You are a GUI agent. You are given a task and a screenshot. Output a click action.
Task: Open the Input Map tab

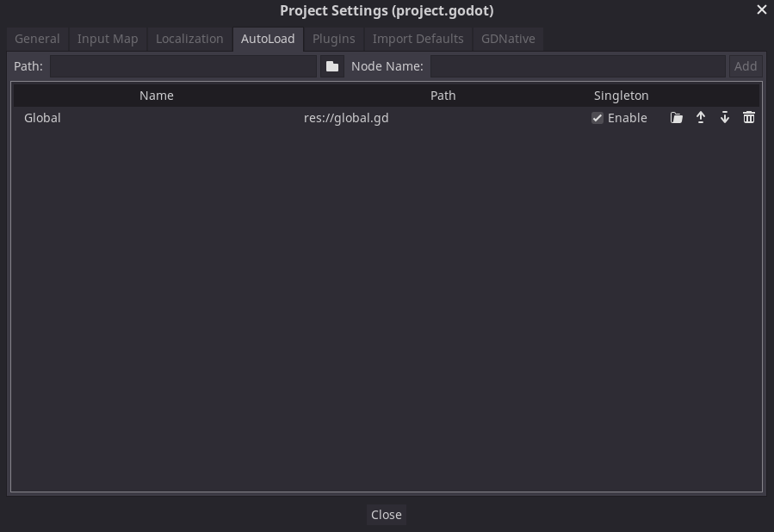(x=108, y=39)
